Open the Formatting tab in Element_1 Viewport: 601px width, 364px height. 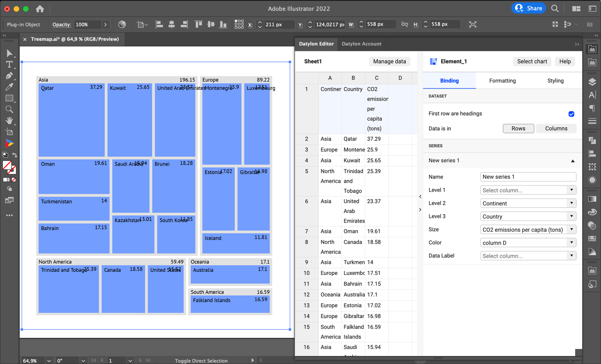point(502,81)
